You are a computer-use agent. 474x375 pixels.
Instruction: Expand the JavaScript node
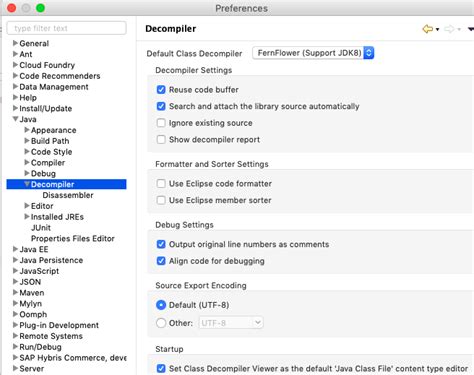click(x=15, y=271)
